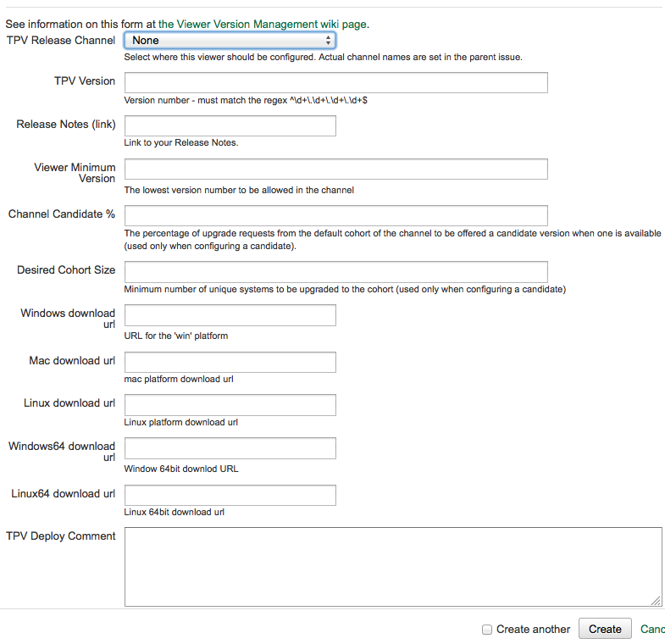Open the Viewer Version Management wiki page link
Screen dimensions: 665x644
click(x=262, y=25)
